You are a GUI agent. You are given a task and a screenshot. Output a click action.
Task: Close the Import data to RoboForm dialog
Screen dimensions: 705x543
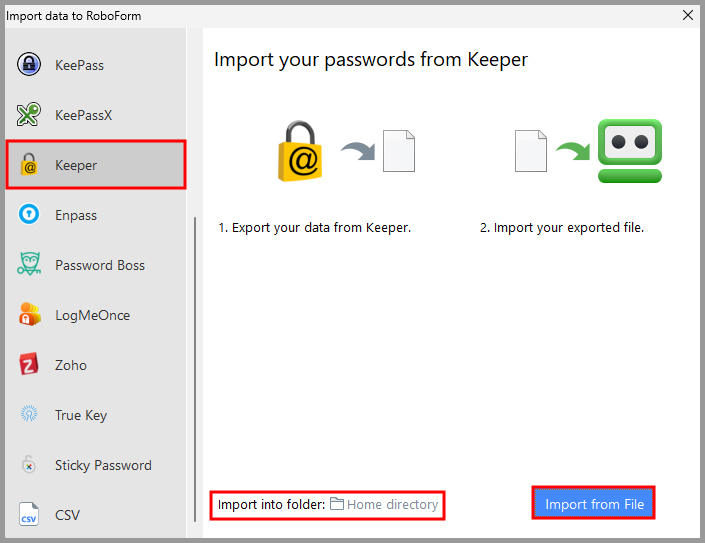pos(688,15)
